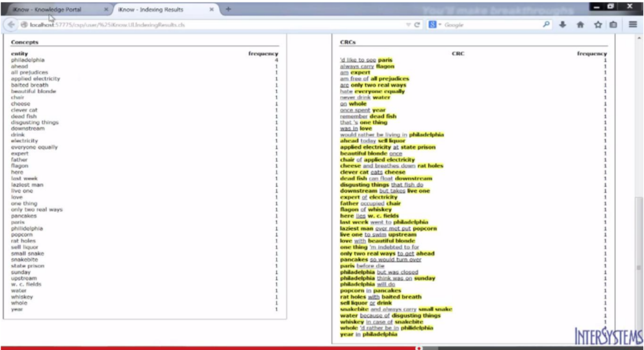This screenshot has width=644, height=350.
Task: Click concept 'applied electricity'
Action: [x=35, y=79]
